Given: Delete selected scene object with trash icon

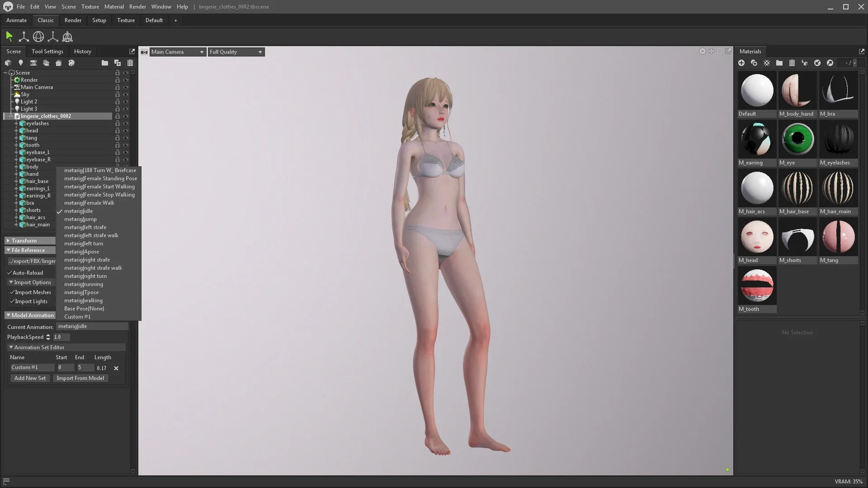Looking at the screenshot, I should pyautogui.click(x=130, y=63).
